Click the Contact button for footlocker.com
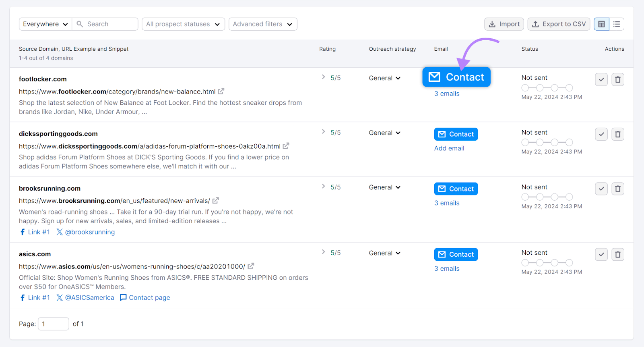 pyautogui.click(x=456, y=77)
